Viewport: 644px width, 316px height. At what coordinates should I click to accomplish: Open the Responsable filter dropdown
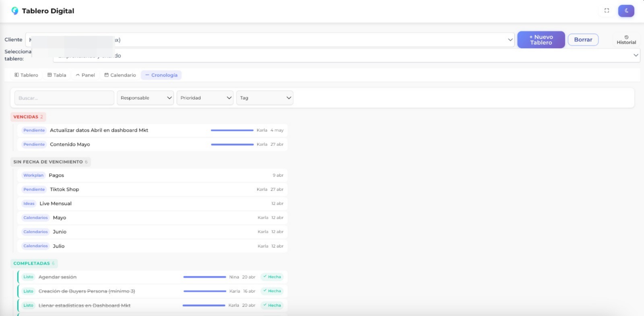click(x=145, y=98)
